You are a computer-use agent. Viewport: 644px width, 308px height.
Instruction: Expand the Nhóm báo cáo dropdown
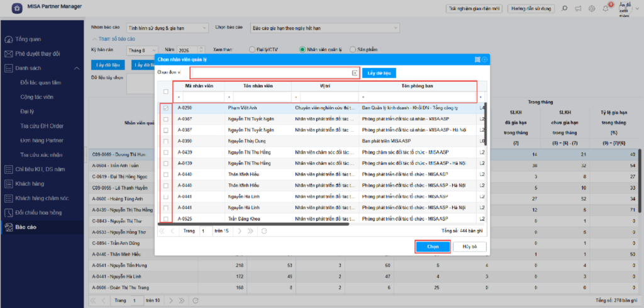[204, 28]
